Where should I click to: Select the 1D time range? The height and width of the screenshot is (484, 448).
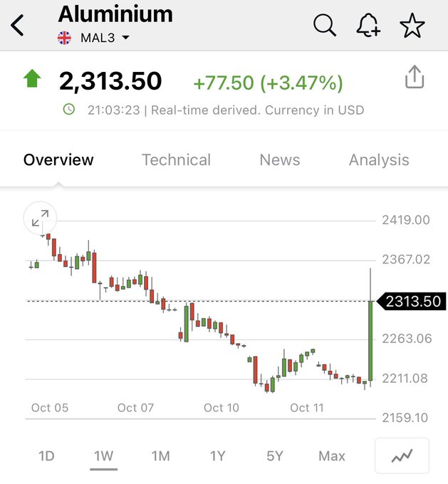pos(46,456)
